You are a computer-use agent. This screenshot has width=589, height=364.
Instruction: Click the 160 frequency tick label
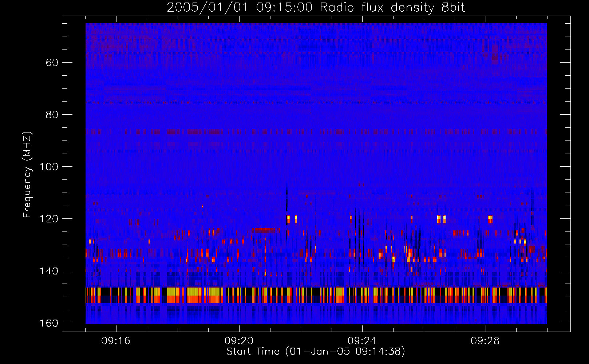(48, 323)
